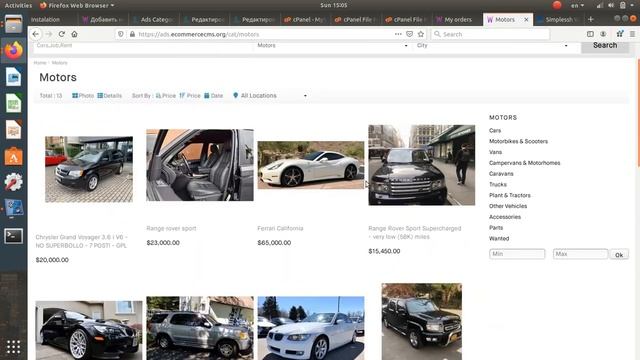Open LibreOffice Impress in the dock

(x=13, y=130)
